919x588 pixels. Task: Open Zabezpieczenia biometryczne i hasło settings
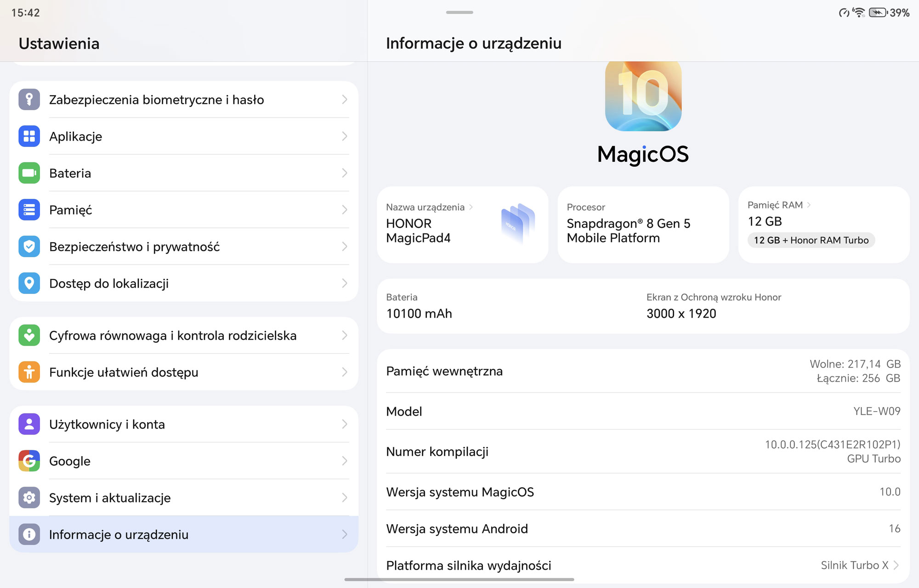pyautogui.click(x=184, y=100)
